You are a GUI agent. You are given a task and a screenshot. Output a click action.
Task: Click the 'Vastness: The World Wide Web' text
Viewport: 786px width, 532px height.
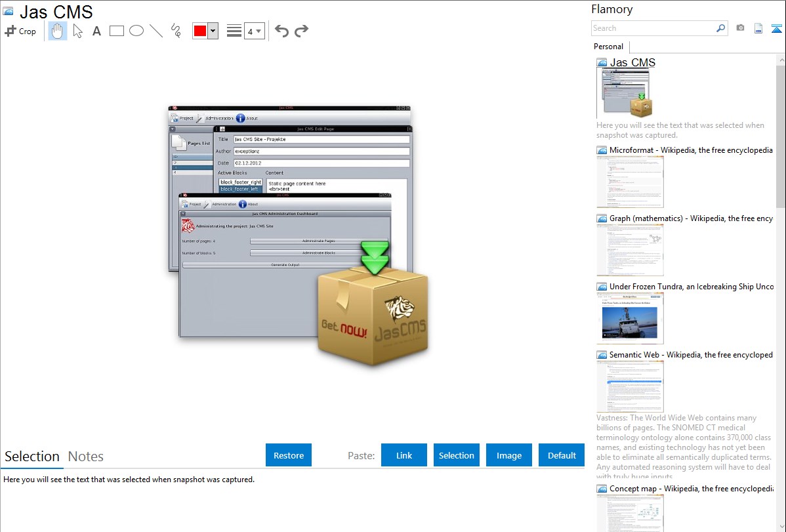click(x=684, y=447)
